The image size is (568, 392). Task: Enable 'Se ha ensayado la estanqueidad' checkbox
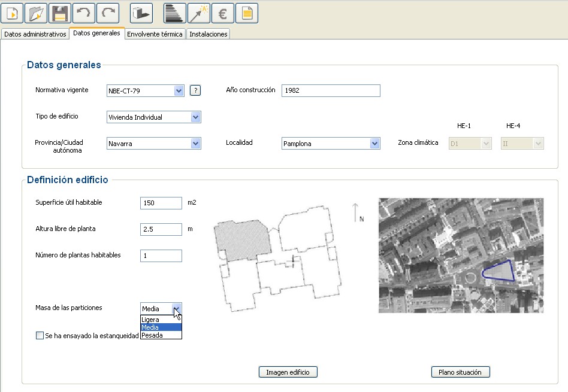click(40, 336)
